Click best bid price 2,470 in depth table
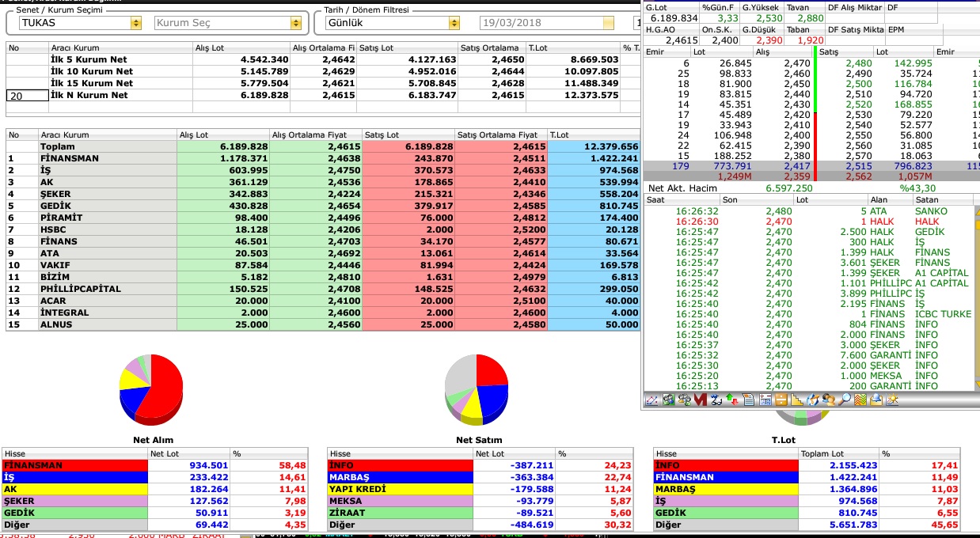 click(x=797, y=63)
